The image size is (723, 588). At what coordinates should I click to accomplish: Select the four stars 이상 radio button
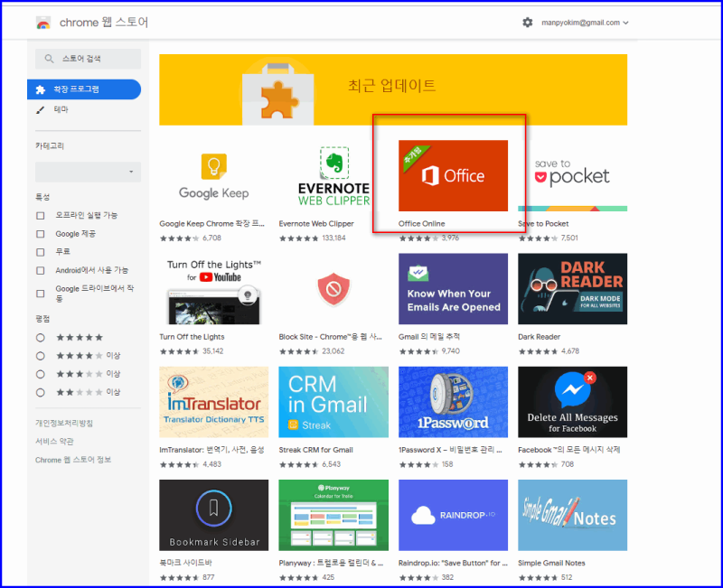tap(41, 356)
